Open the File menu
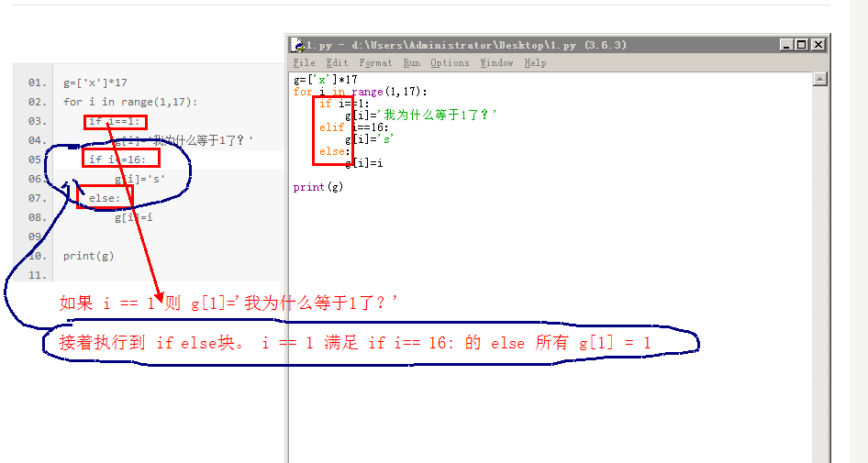 pyautogui.click(x=304, y=63)
